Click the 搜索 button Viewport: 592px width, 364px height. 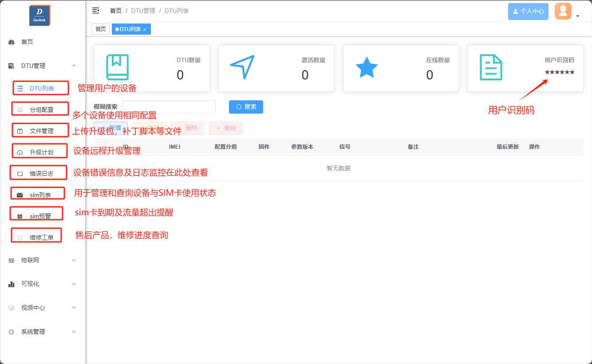(x=246, y=107)
